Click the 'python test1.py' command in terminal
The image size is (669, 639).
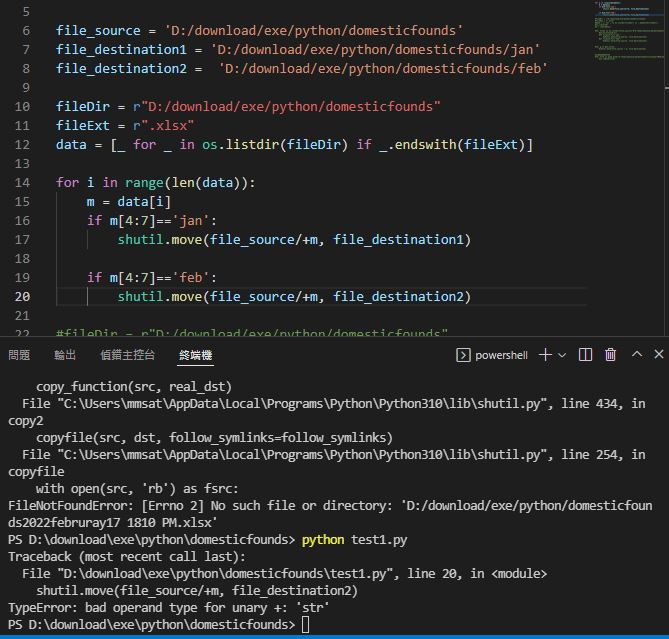pyautogui.click(x=355, y=540)
